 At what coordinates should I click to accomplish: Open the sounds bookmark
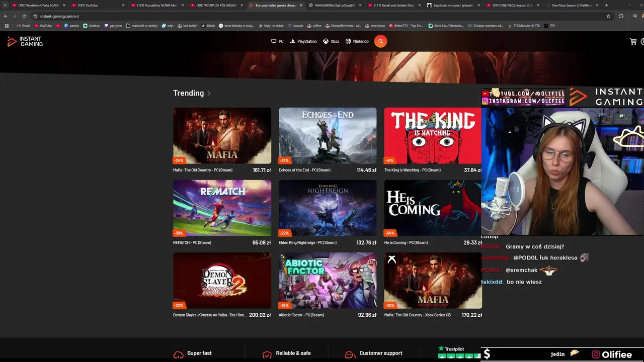tap(295, 26)
